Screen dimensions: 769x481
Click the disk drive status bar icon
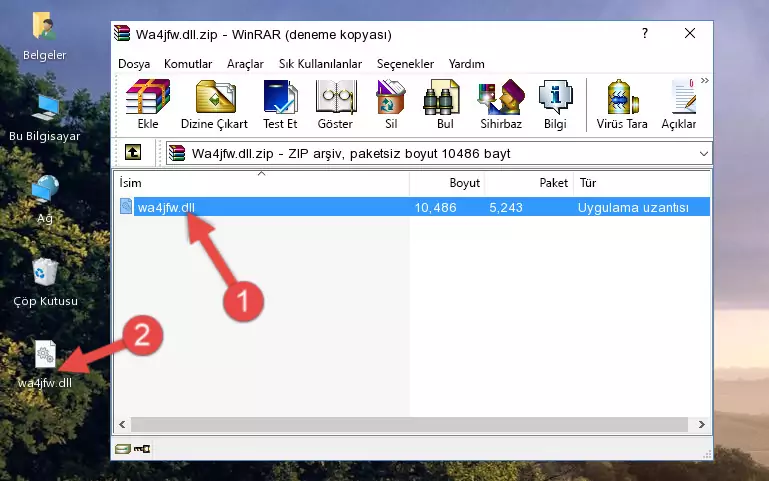click(123, 448)
